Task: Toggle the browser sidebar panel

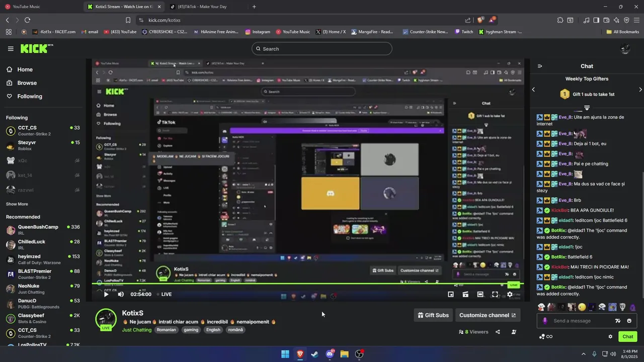Action: 596,20
